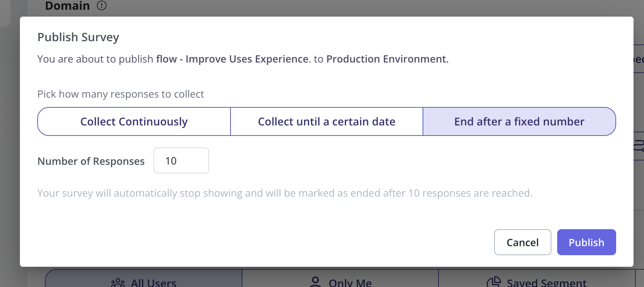
Task: Click the people icon beside All Users
Action: (118, 283)
